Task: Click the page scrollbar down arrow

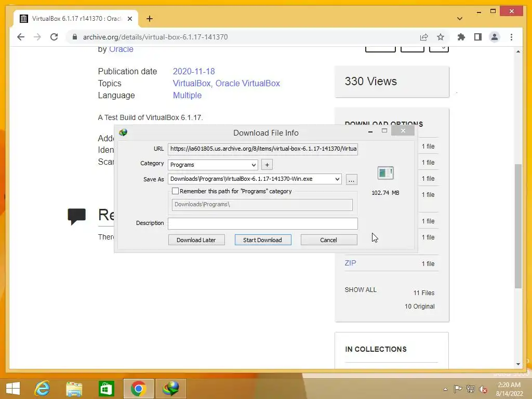Action: tap(518, 364)
